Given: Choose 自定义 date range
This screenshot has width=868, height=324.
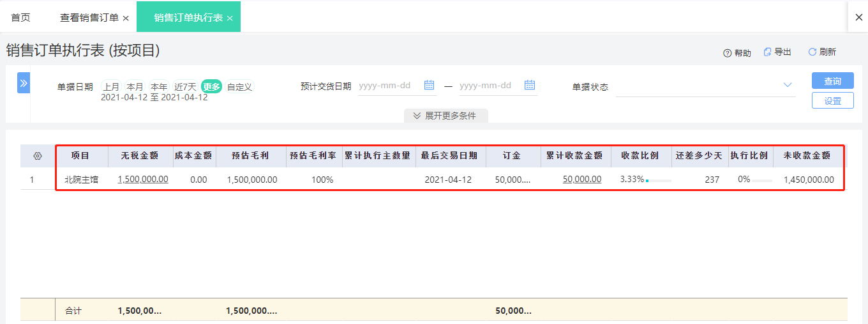Looking at the screenshot, I should pos(239,87).
